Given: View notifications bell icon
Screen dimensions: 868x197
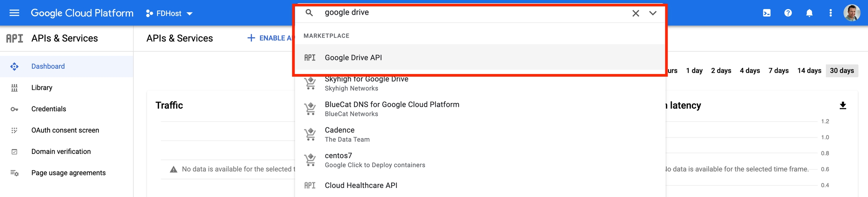Looking at the screenshot, I should click(809, 13).
